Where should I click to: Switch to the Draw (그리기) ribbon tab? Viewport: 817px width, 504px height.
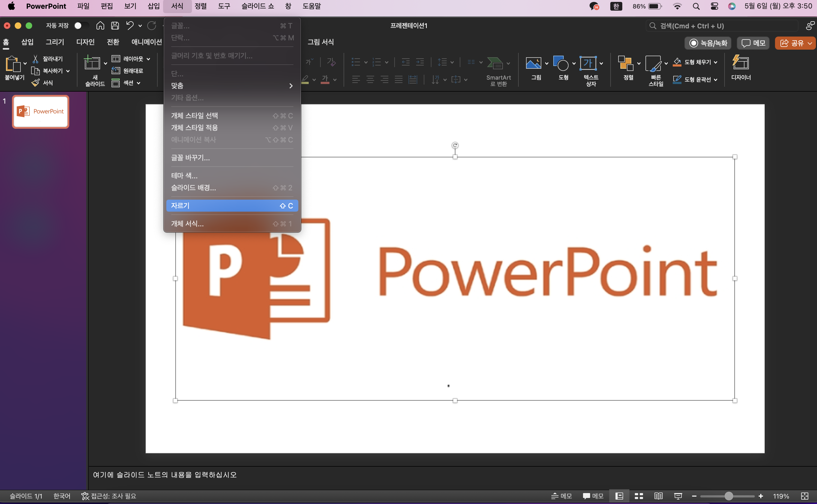click(55, 42)
